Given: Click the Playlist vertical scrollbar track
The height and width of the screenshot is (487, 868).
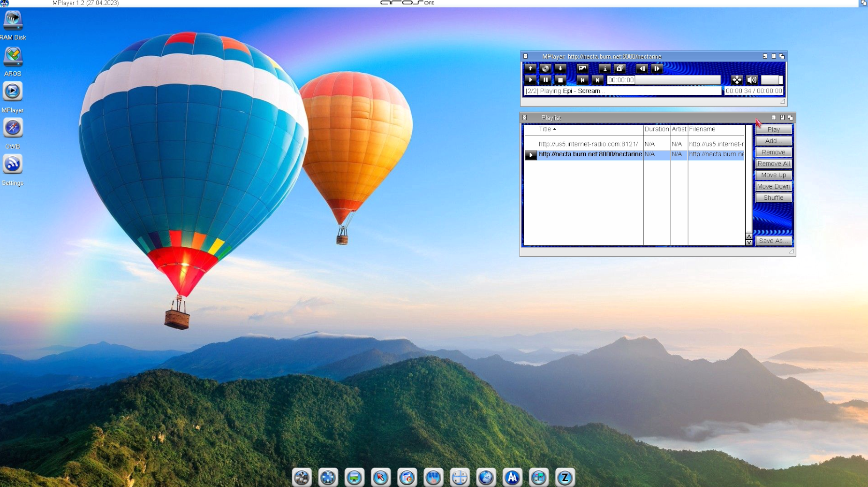Looking at the screenshot, I should pyautogui.click(x=749, y=178).
